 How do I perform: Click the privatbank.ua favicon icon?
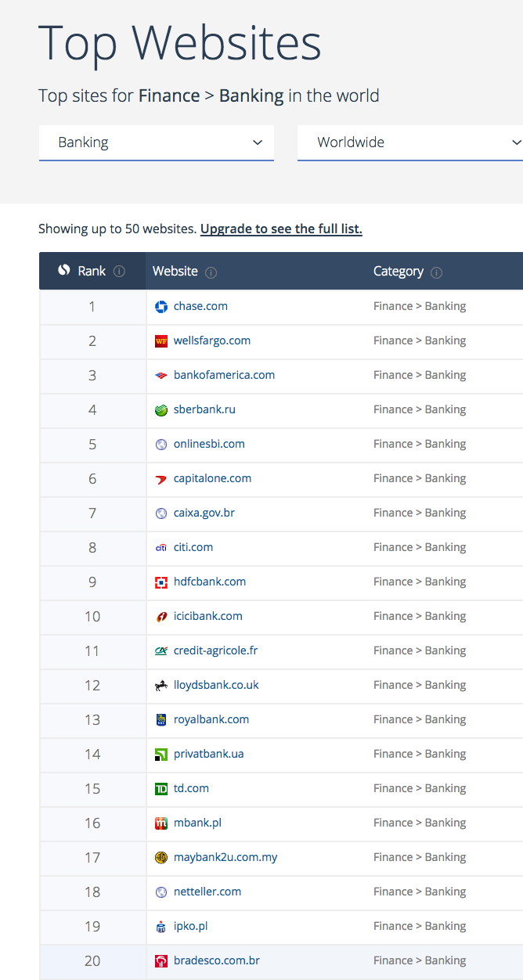point(161,755)
